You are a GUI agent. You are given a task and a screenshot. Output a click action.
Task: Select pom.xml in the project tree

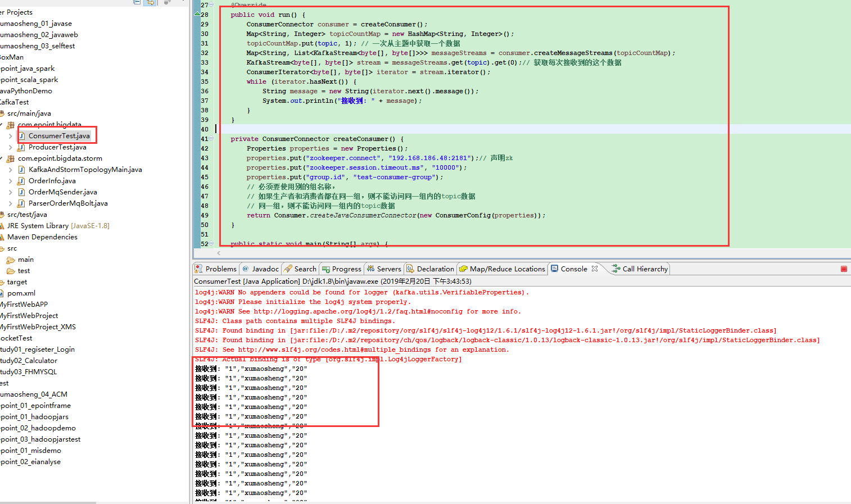[21, 293]
